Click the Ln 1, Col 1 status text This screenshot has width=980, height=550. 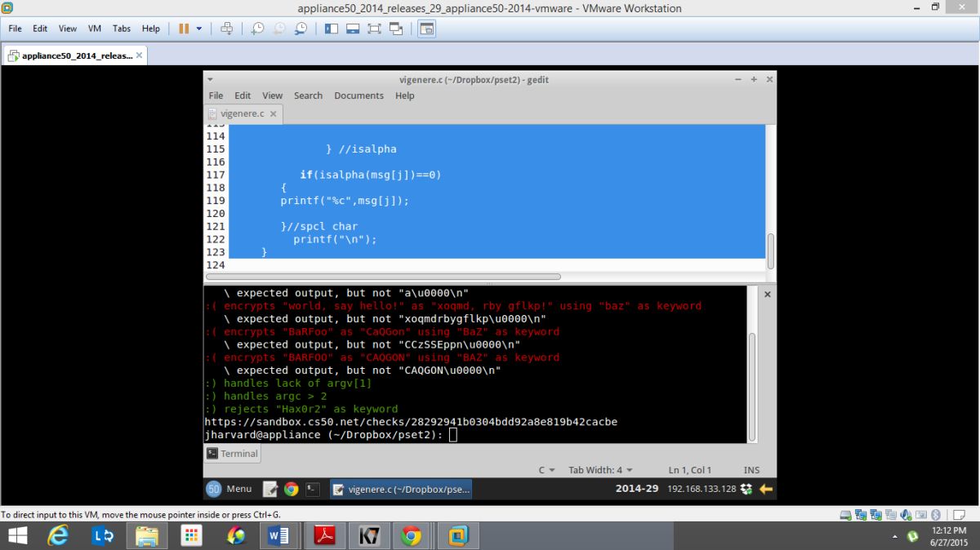click(690, 470)
